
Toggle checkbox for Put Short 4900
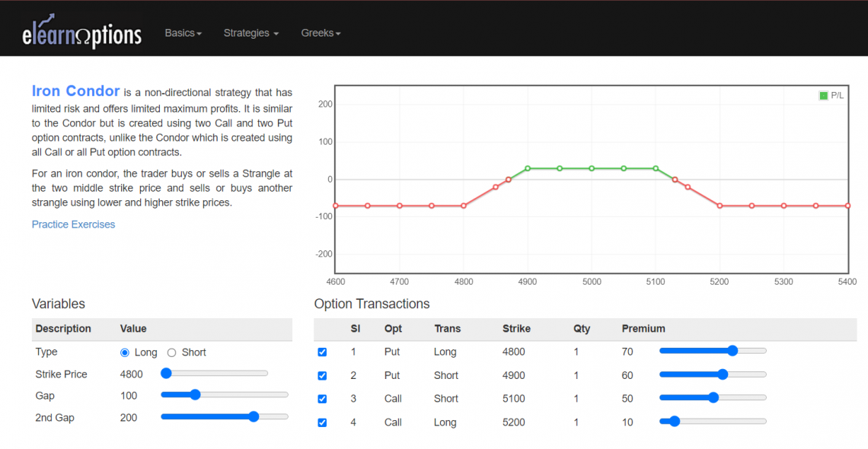tap(322, 376)
